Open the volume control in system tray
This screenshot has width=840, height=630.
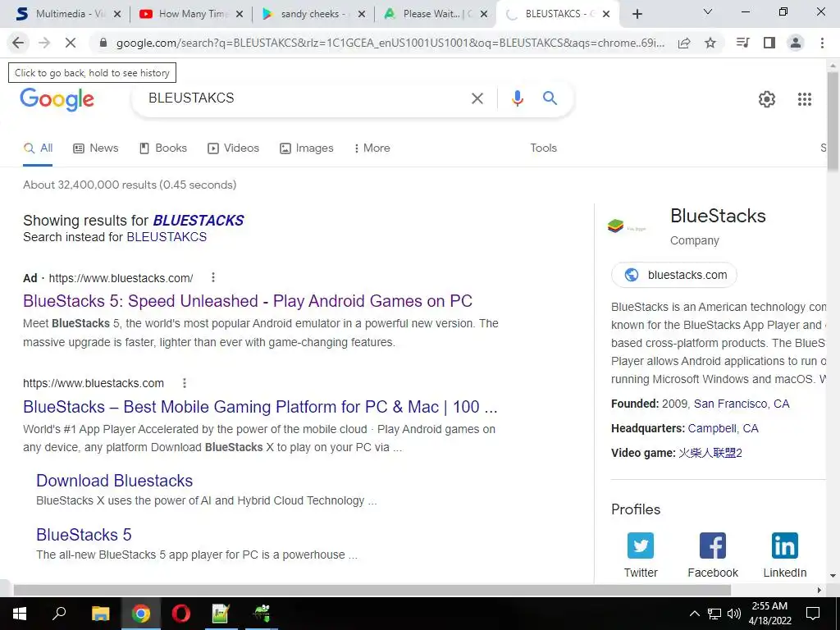(x=734, y=614)
